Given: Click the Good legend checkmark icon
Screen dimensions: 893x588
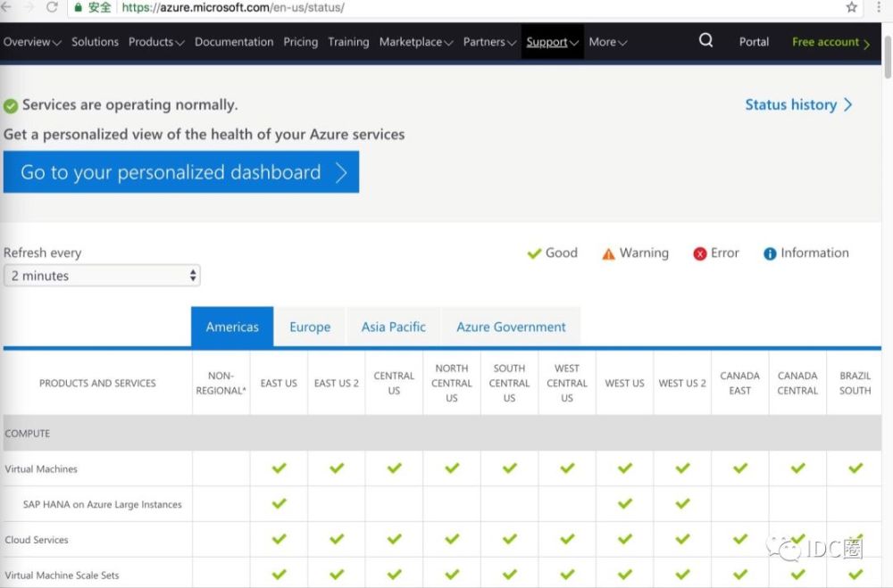Looking at the screenshot, I should click(x=534, y=253).
